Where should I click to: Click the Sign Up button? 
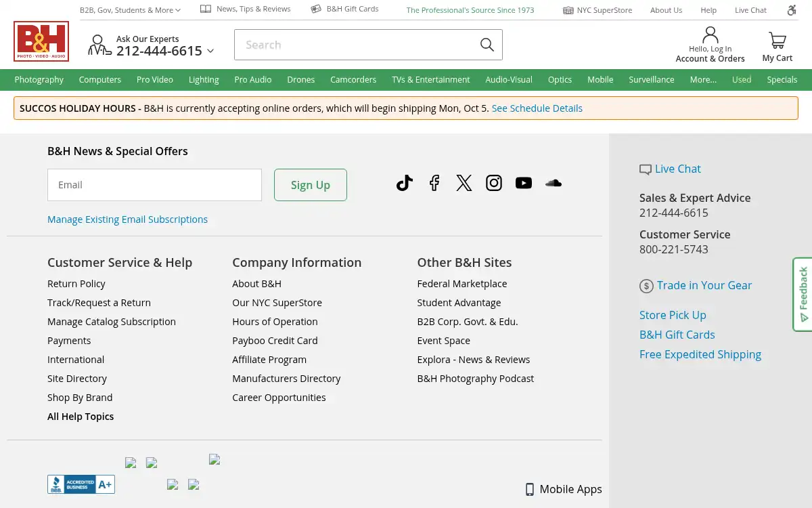311,185
